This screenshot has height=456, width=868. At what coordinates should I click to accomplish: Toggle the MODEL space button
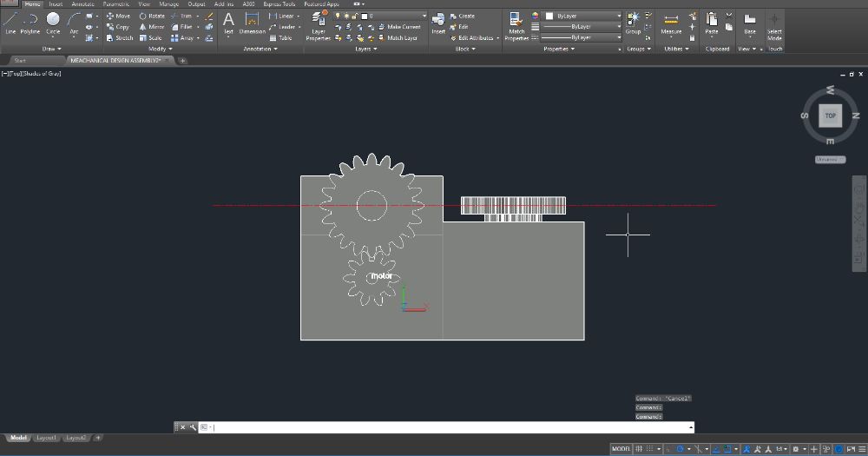(x=621, y=449)
